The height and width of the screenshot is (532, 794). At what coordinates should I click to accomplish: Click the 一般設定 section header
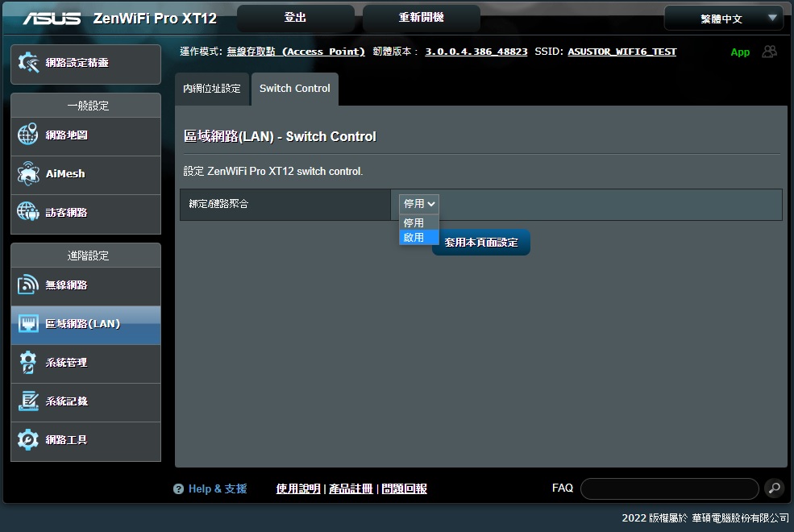coord(85,106)
